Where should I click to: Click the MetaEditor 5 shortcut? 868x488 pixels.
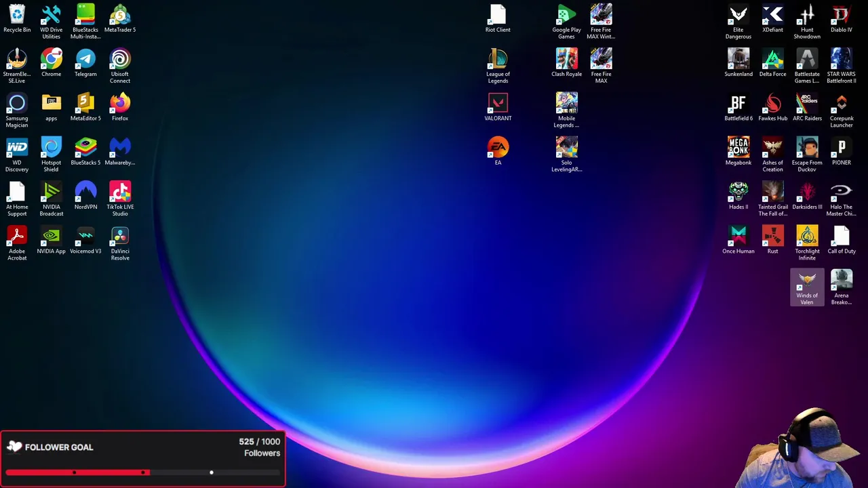(x=85, y=102)
